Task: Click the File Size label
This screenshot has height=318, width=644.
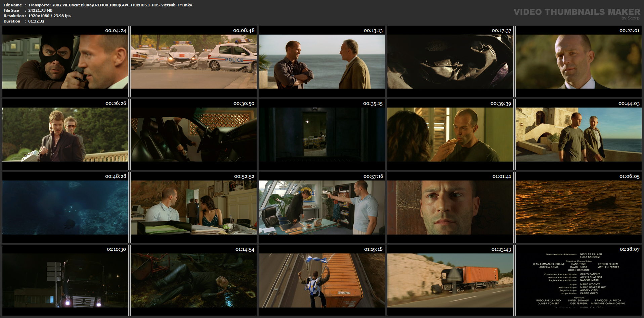Action: click(x=11, y=10)
